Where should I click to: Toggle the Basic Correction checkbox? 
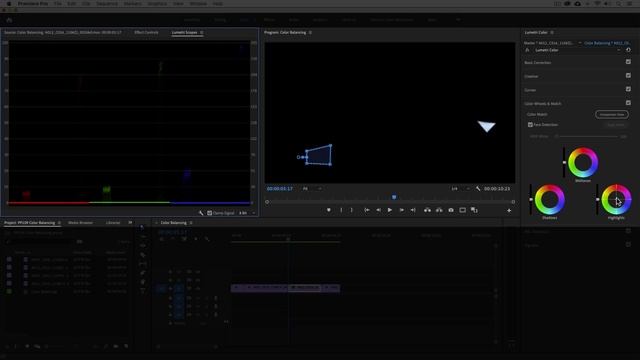pos(628,62)
